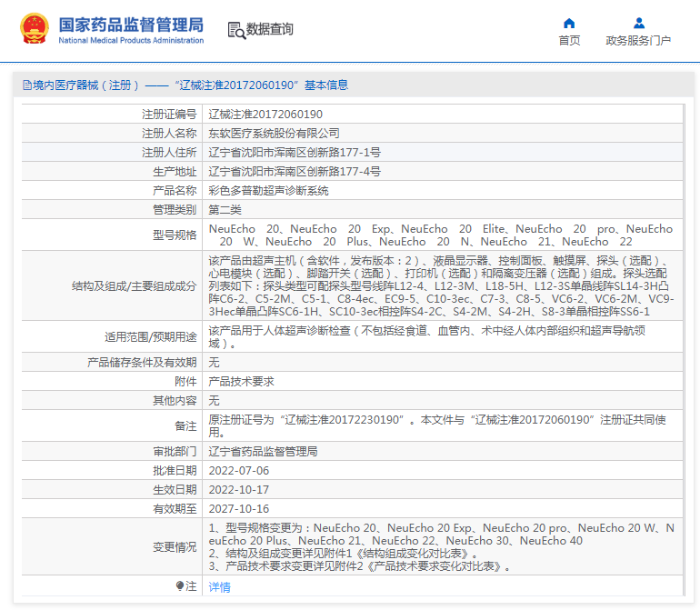Screen dimensions: 700x610
Task: Click expiry date value 2027-10-16
Action: pyautogui.click(x=239, y=509)
